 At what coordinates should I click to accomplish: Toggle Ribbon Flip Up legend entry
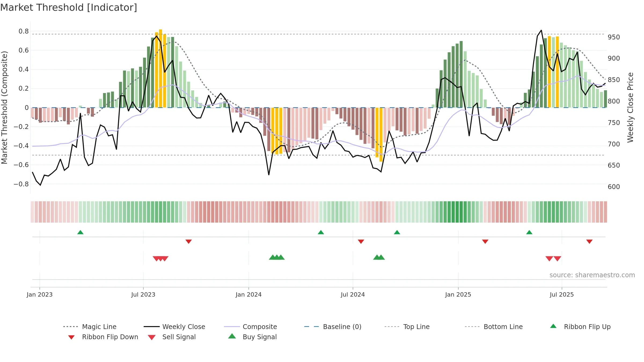(x=580, y=327)
